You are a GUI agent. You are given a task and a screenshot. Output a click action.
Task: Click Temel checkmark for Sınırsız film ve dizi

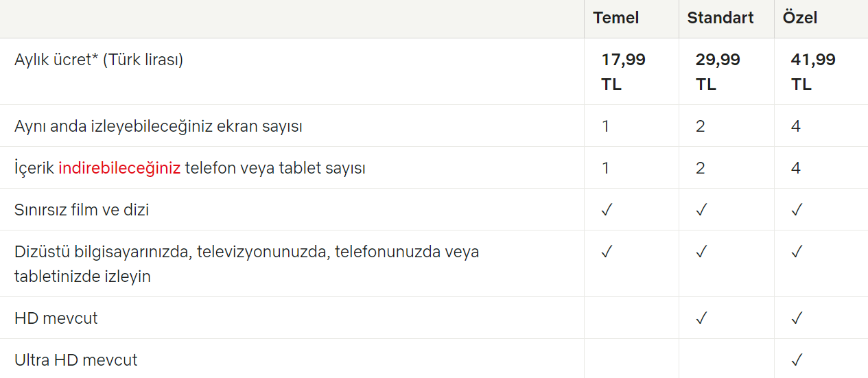point(607,210)
